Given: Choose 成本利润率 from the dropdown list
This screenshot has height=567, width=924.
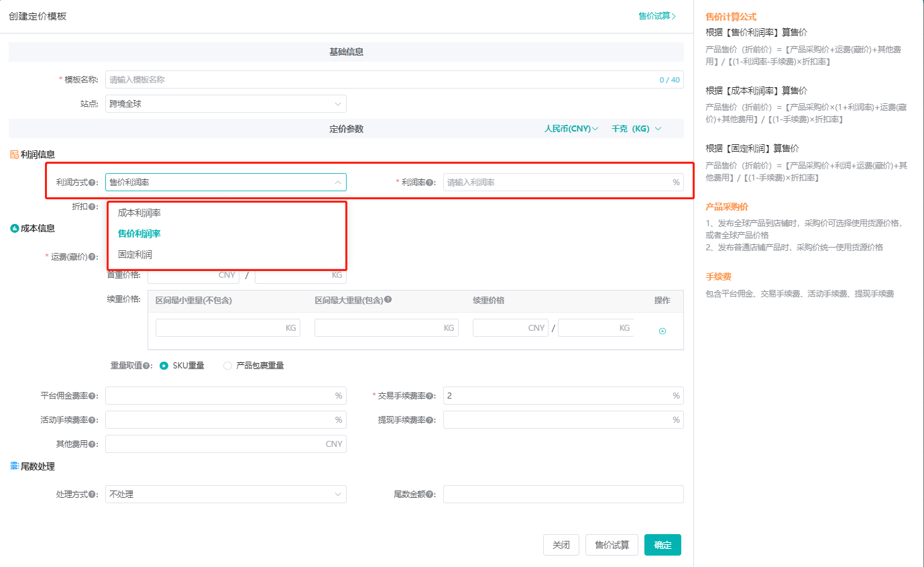Looking at the screenshot, I should pyautogui.click(x=139, y=213).
